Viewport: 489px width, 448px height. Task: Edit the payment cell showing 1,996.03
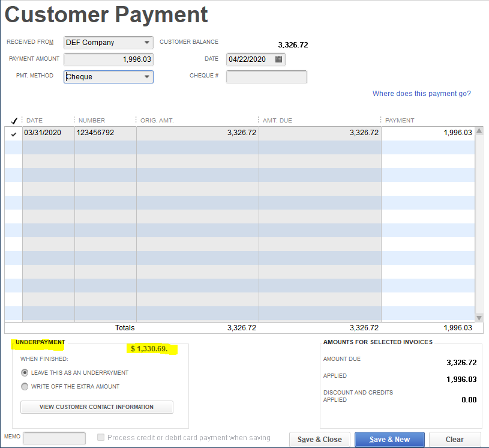click(x=427, y=133)
